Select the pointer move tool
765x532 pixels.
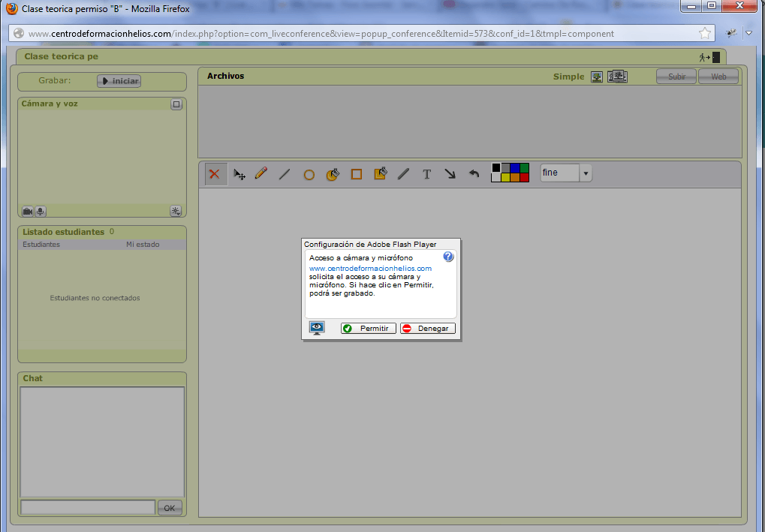[239, 174]
